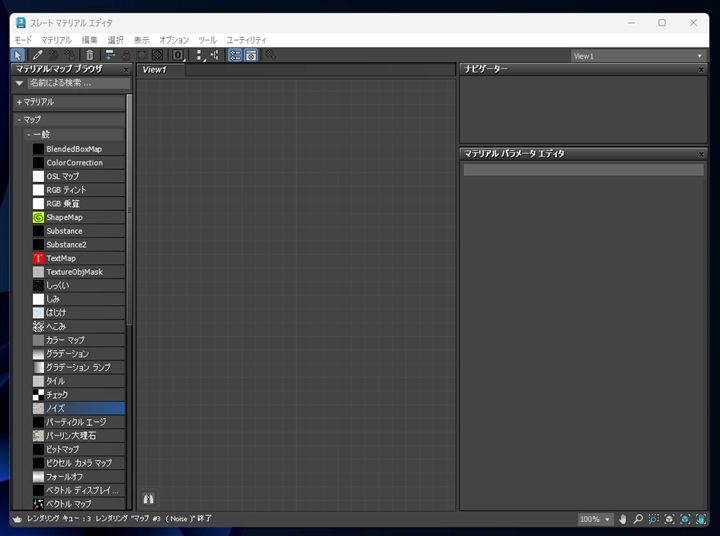Select the パーリン大理石 entry
Screen dimensions: 720x536
click(79, 435)
